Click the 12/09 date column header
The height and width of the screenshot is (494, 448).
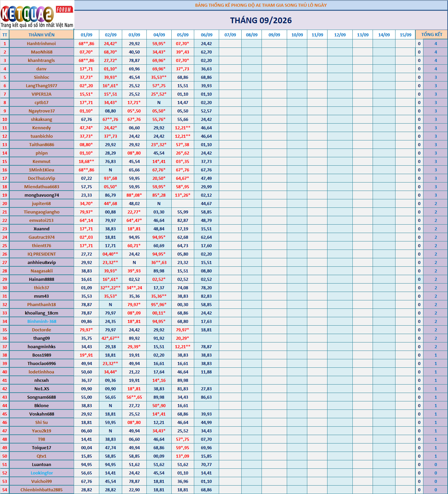click(x=340, y=35)
